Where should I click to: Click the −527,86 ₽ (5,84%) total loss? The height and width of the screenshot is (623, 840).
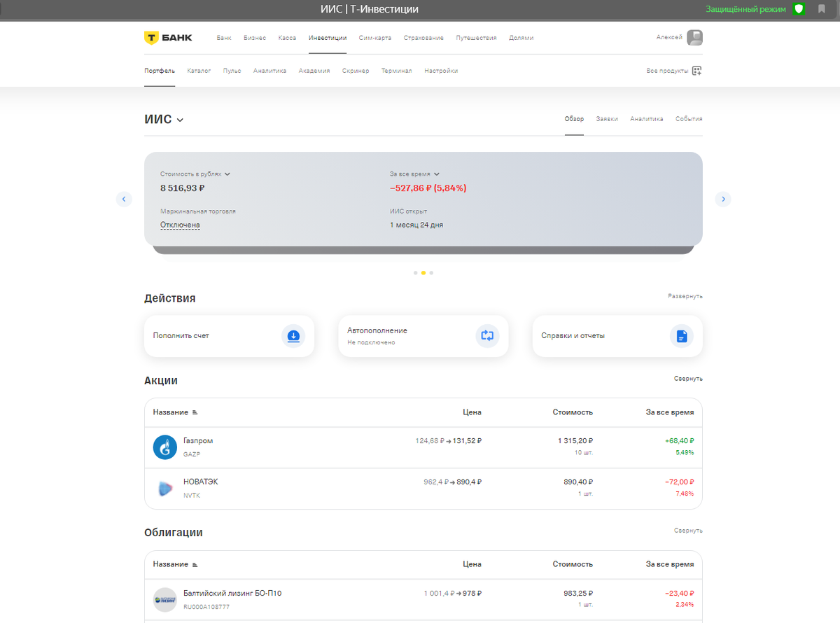428,188
